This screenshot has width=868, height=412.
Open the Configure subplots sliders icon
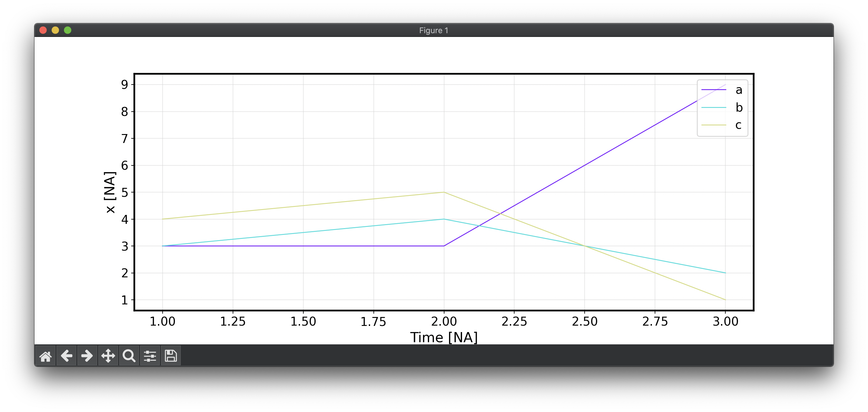coord(150,355)
